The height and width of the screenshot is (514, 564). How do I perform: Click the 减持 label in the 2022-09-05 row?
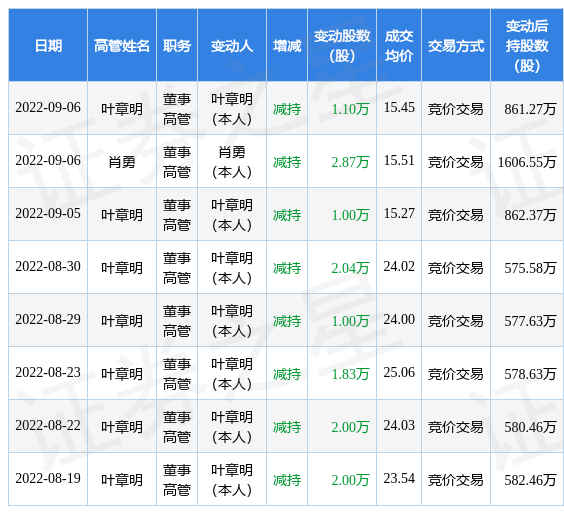click(287, 215)
